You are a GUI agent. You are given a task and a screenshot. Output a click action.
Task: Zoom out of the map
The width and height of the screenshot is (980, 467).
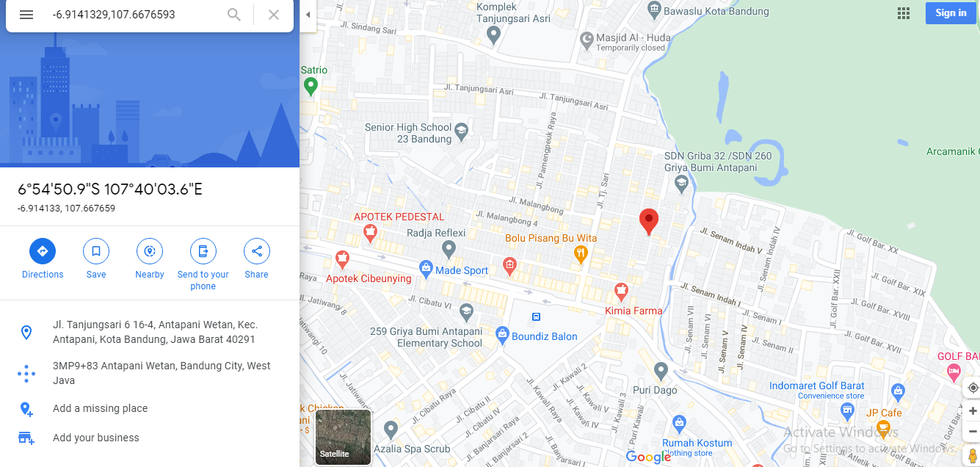coord(973,431)
